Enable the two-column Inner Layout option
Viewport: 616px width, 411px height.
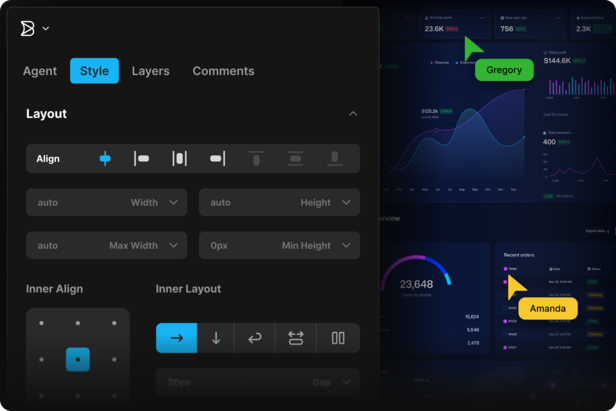pos(338,338)
